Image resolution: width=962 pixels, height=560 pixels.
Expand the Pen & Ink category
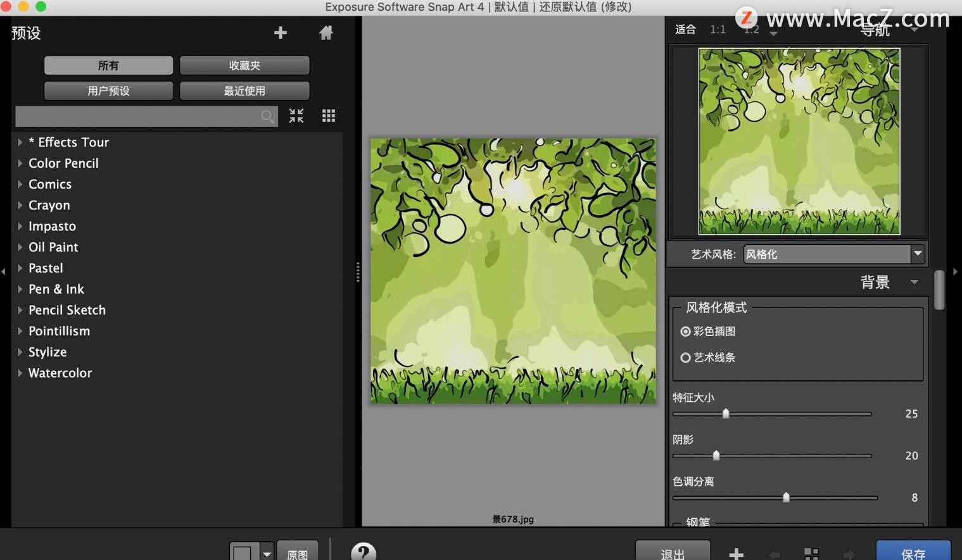[20, 289]
